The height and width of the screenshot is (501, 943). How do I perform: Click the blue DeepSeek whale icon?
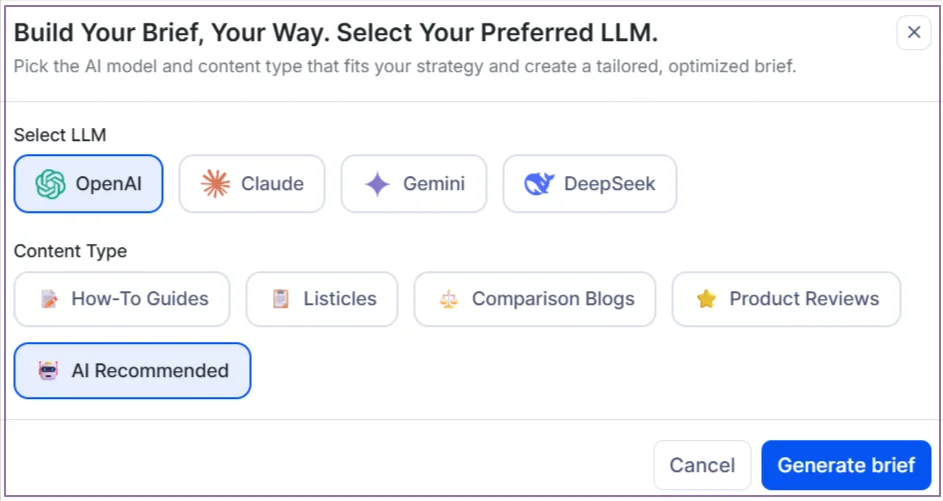539,184
